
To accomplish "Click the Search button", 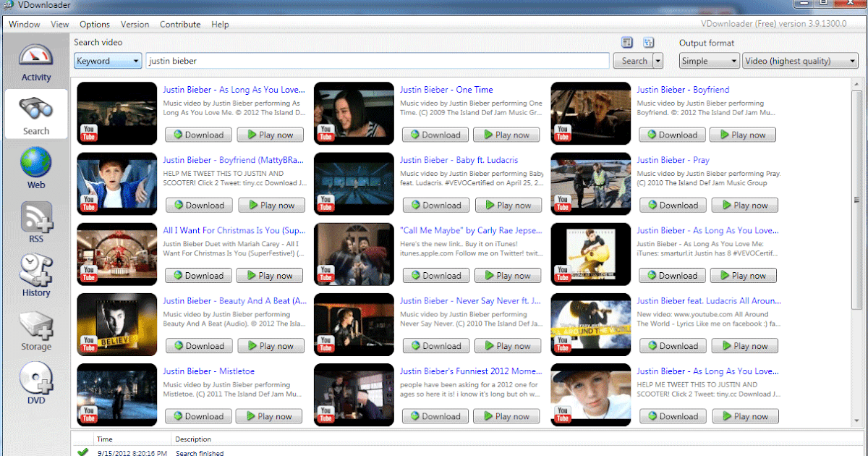I will coord(634,61).
